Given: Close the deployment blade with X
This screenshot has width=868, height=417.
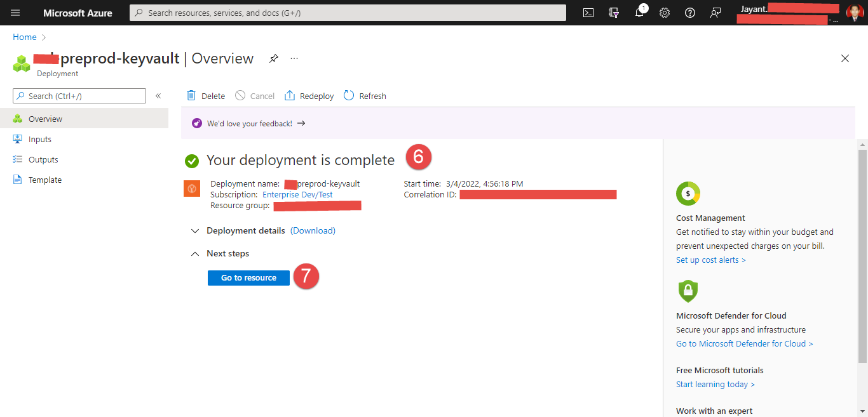Looking at the screenshot, I should [845, 58].
